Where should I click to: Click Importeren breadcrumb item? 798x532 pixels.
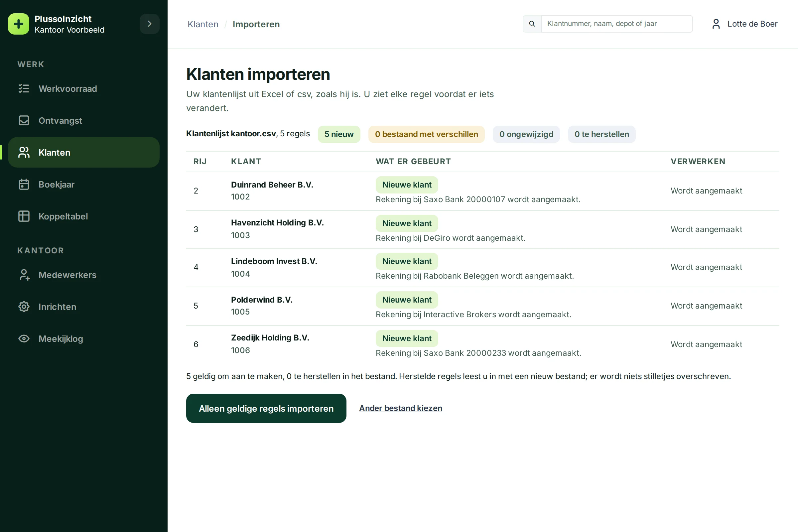pyautogui.click(x=256, y=24)
